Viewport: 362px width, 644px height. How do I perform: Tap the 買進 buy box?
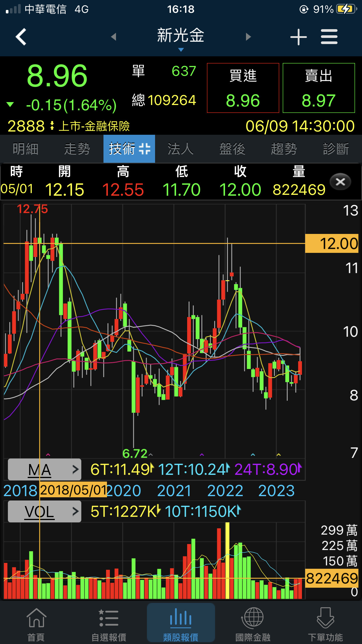243,88
